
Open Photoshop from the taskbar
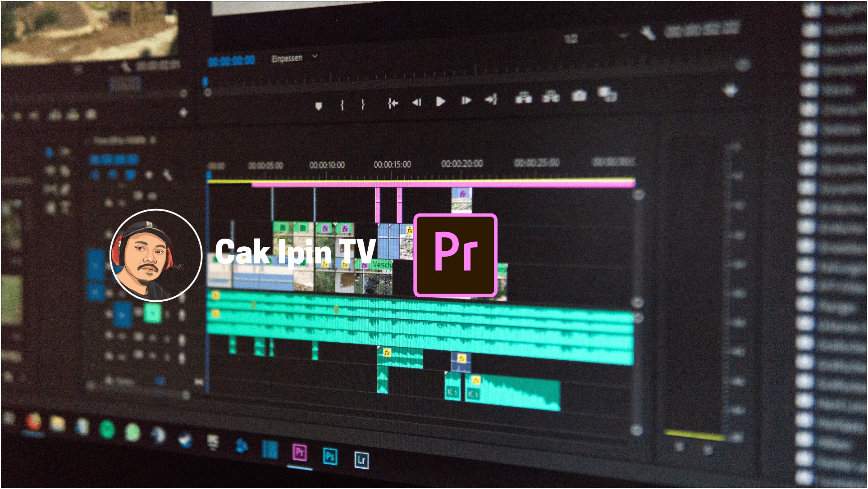pos(330,457)
